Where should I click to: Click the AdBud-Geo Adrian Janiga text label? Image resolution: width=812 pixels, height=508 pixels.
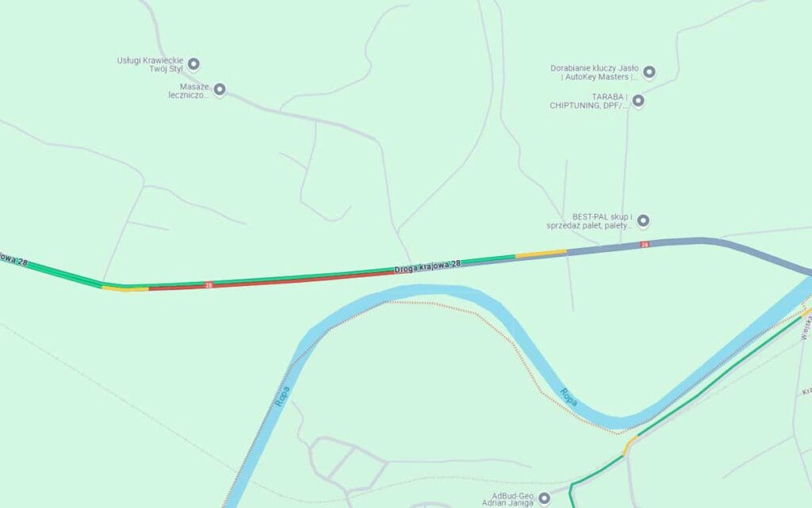pyautogui.click(x=507, y=498)
